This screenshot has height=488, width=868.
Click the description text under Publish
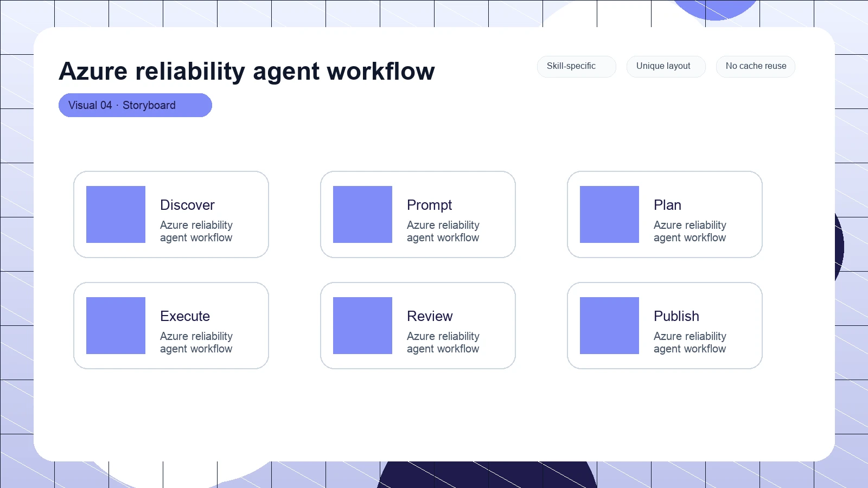(x=690, y=343)
